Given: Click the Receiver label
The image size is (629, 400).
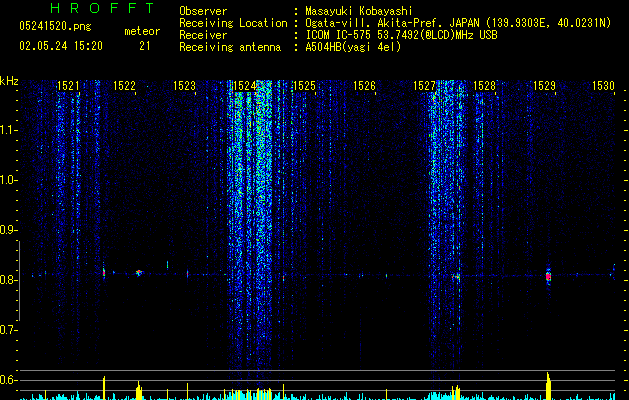Looking at the screenshot, I should [203, 35].
